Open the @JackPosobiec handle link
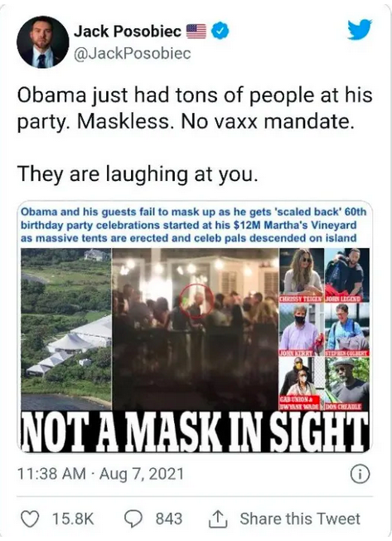Viewport: 392px width, 541px height. pyautogui.click(x=133, y=53)
